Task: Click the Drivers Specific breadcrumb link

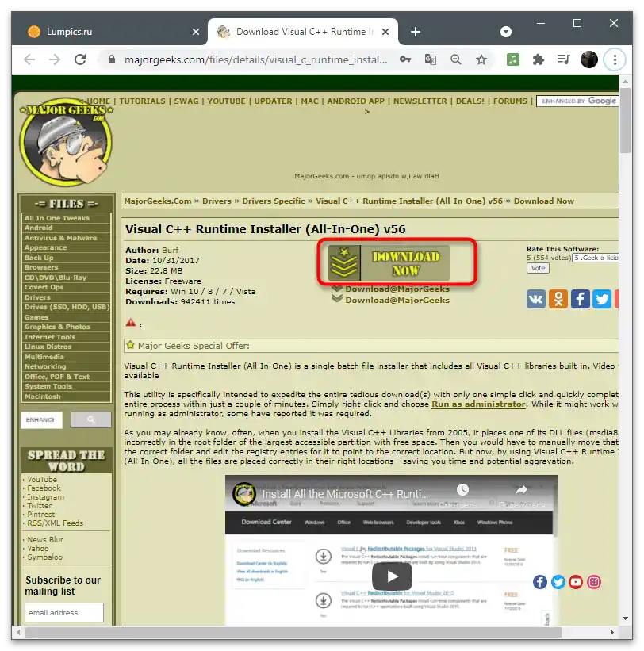Action: coord(273,201)
